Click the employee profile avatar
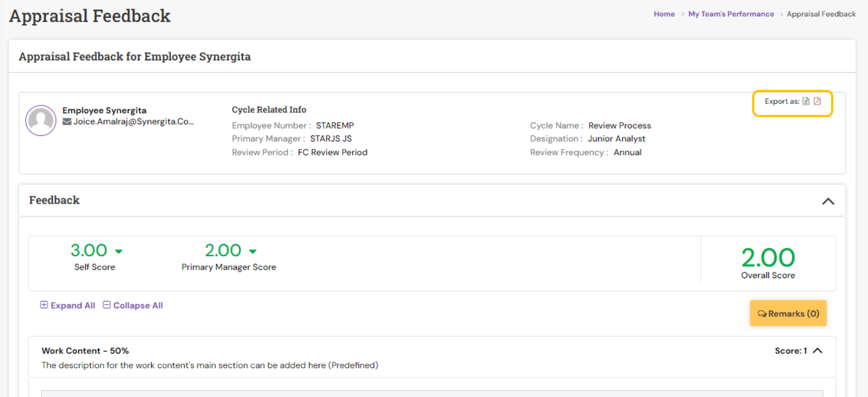Viewport: 868px width, 397px height. (41, 120)
